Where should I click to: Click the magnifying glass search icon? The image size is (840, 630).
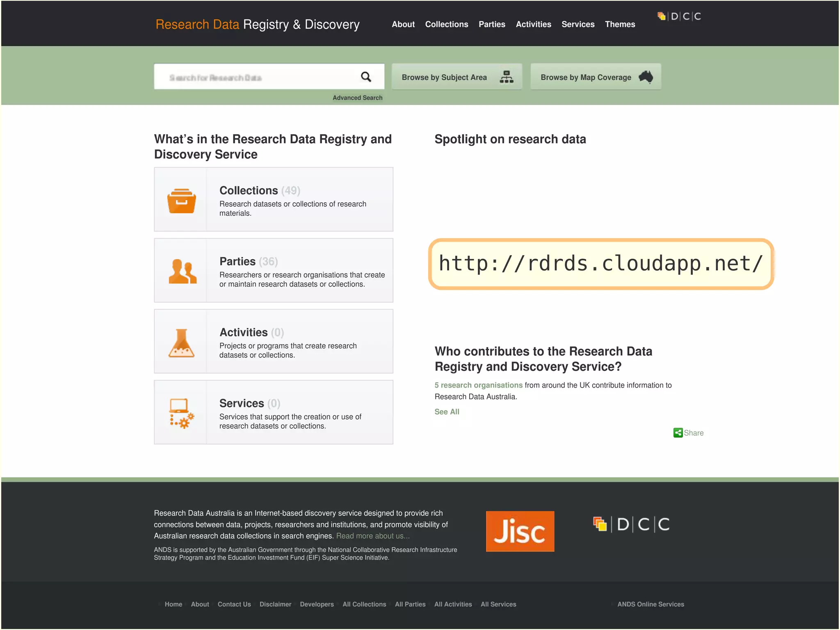(366, 77)
